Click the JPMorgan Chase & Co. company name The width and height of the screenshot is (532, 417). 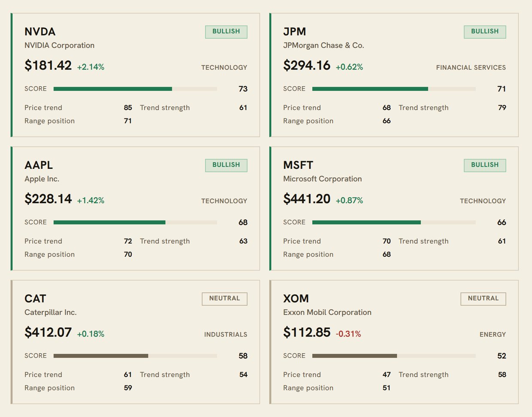(323, 45)
